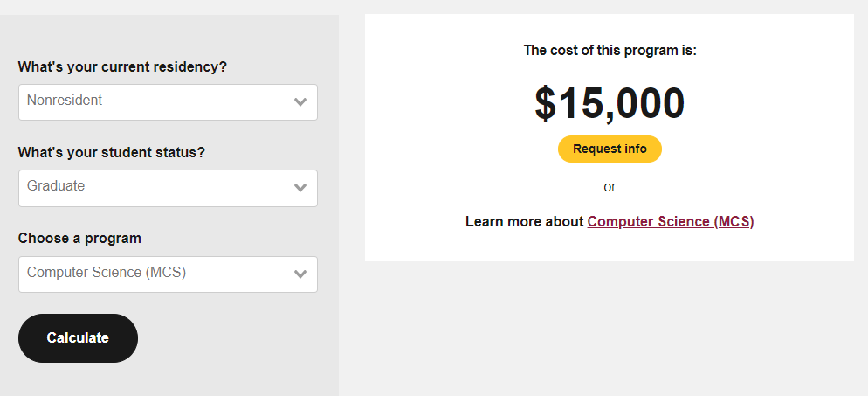868x396 pixels.
Task: Click the "or" separator text below Request info
Action: (x=610, y=187)
